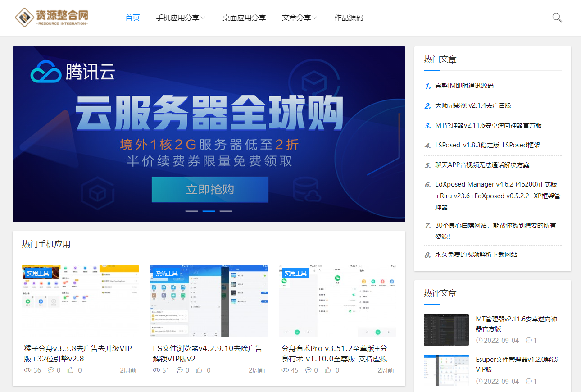The height and width of the screenshot is (392, 581).
Task: Click ES文件浏览器 post thumbnail image
Action: (x=209, y=301)
